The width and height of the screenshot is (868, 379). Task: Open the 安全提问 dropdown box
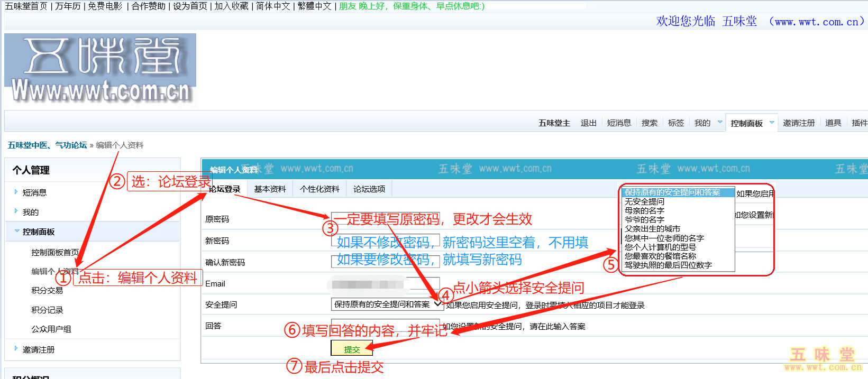point(387,304)
